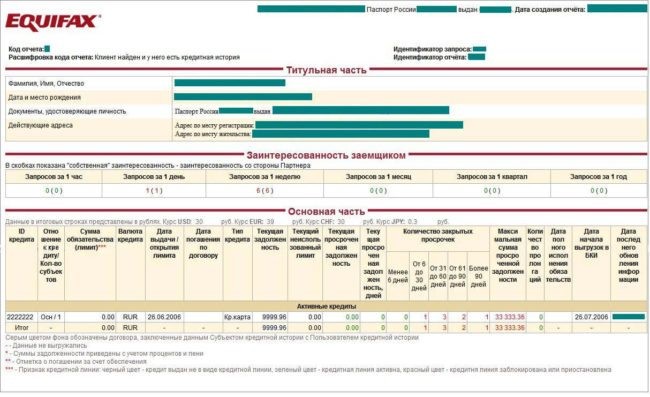Screen dimensions: 650x397
Task: Click the 26.07.2006 BKI upload date cell
Action: [591, 317]
